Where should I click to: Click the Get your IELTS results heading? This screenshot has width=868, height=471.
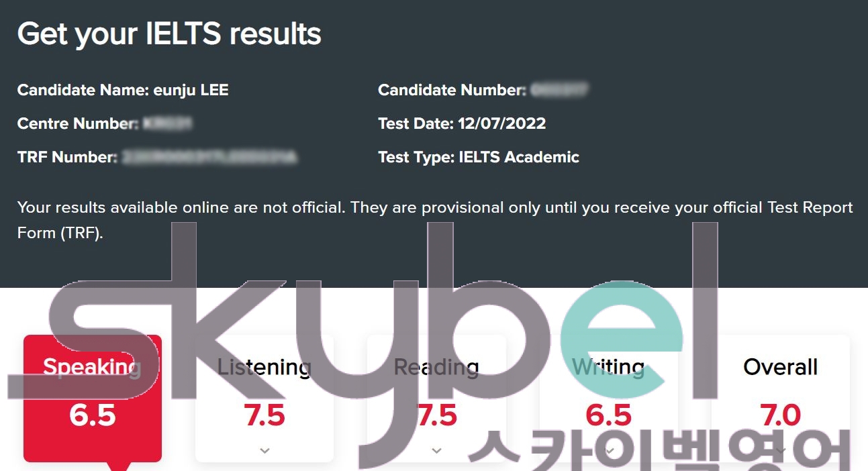click(169, 34)
